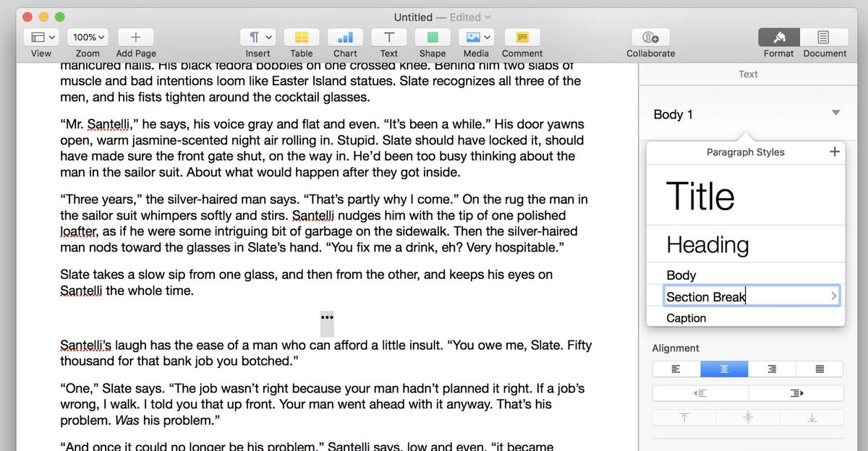The width and height of the screenshot is (868, 451).
Task: Add a comment with the Comment icon
Action: [x=522, y=38]
